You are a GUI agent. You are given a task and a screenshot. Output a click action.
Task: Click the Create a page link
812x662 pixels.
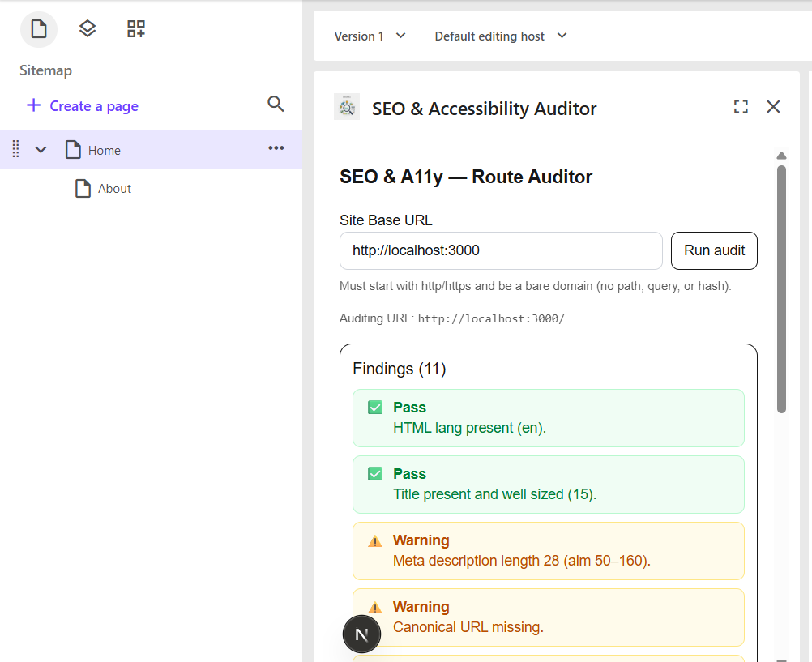[x=94, y=106]
